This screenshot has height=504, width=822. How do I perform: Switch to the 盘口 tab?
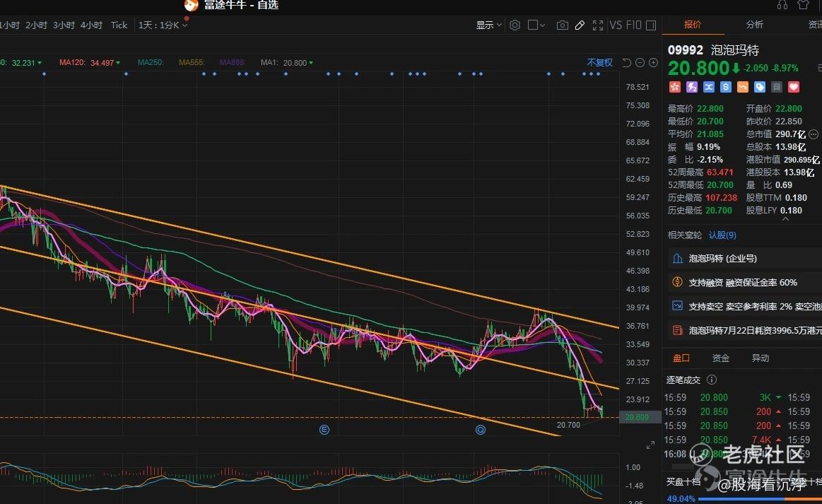[x=681, y=358]
